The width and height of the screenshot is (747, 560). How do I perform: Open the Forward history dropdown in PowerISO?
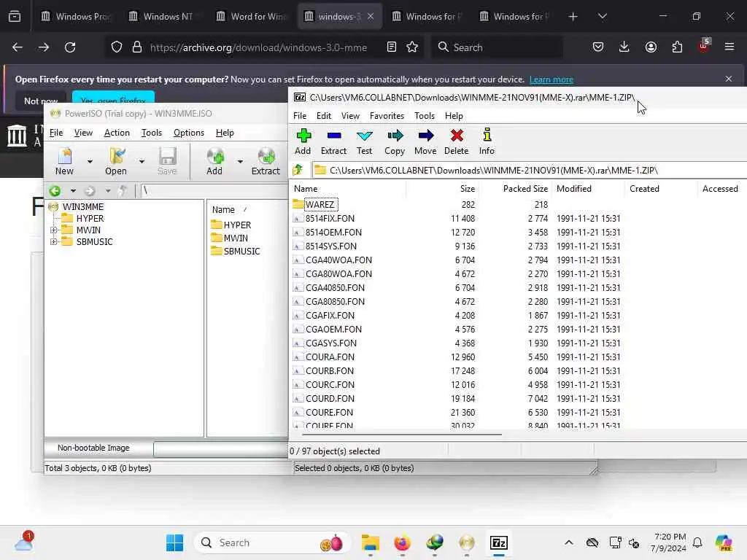[x=108, y=191]
